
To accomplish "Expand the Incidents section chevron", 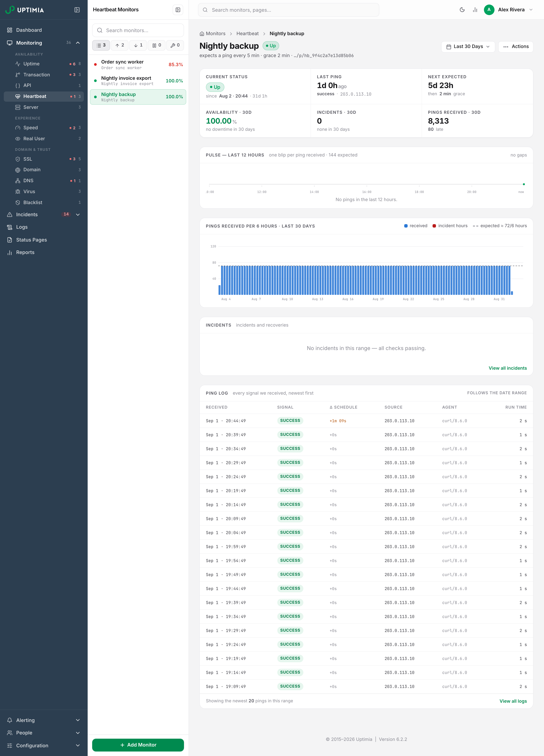I will [x=78, y=215].
